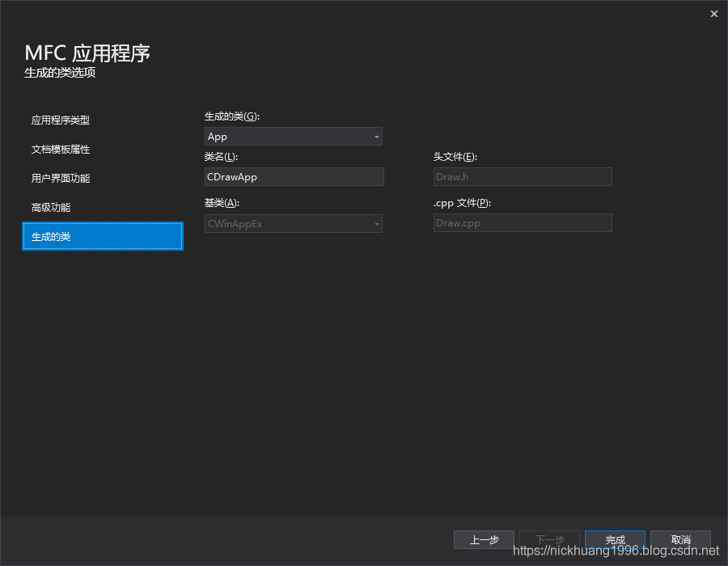Click the dropdown arrow beside App
This screenshot has height=566, width=728.
[x=376, y=137]
